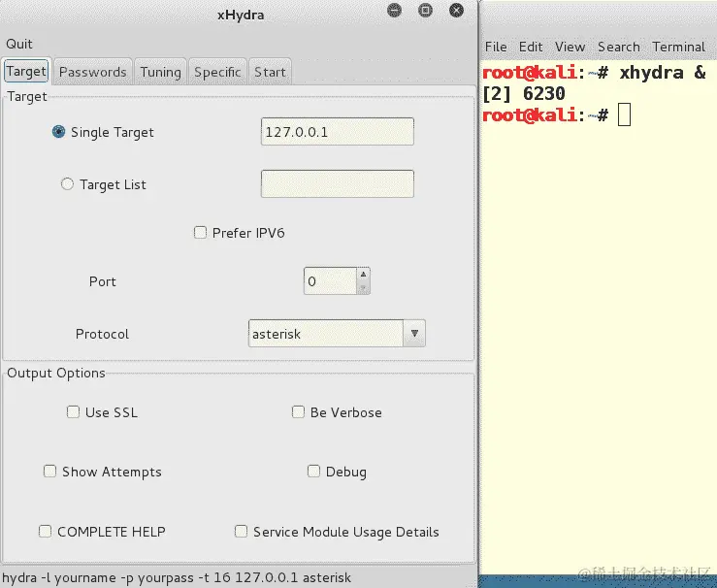Image resolution: width=717 pixels, height=588 pixels.
Task: Switch to the Target tab
Action: coord(26,72)
